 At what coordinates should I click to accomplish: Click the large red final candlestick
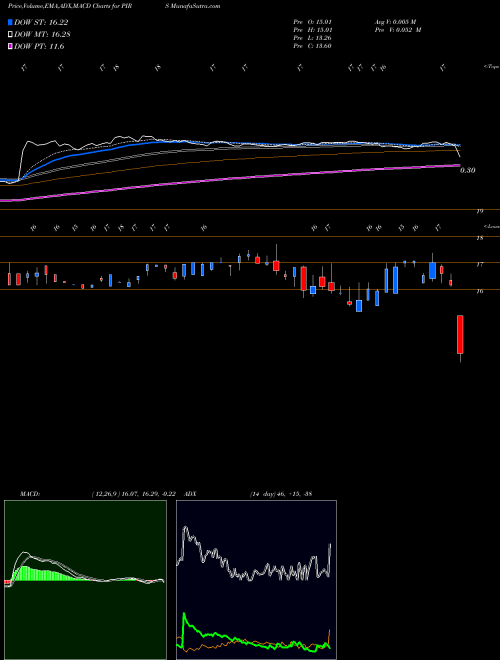pos(460,335)
